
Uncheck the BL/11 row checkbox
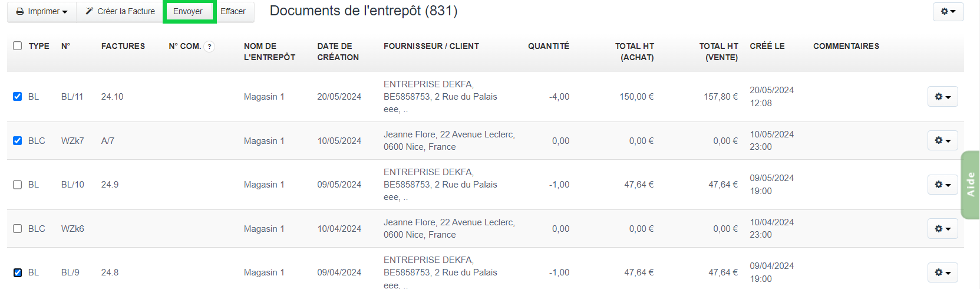pyautogui.click(x=18, y=97)
